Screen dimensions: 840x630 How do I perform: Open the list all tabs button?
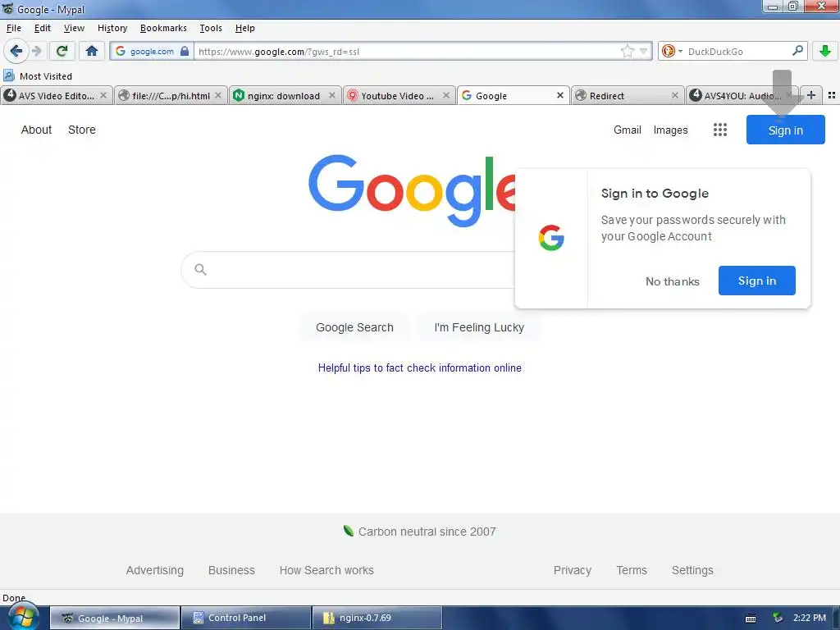click(x=832, y=95)
